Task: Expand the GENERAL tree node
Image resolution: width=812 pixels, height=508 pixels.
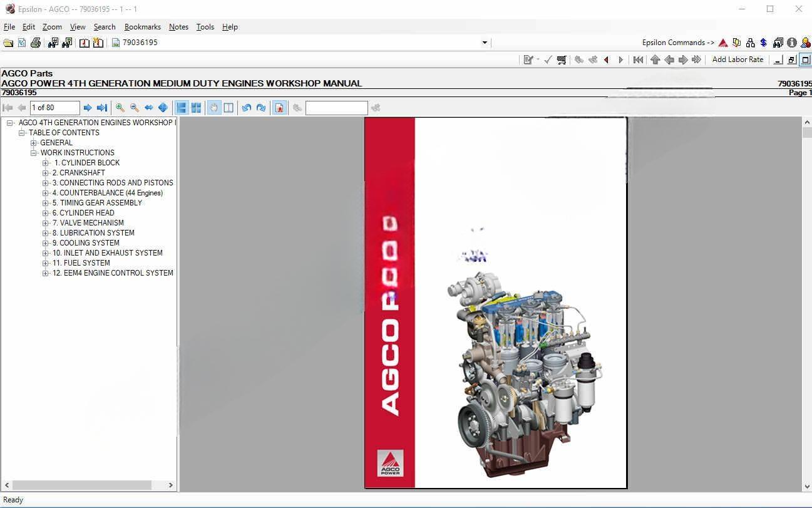Action: click(x=34, y=143)
